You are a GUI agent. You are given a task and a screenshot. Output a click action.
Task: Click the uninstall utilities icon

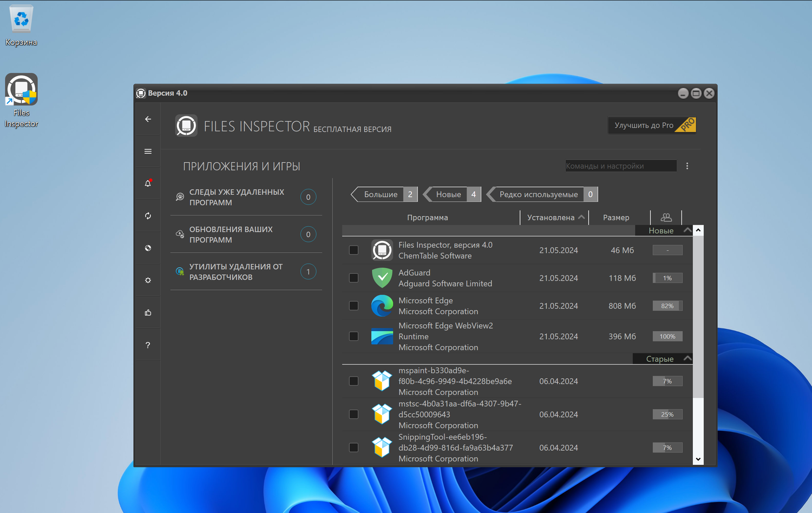(180, 272)
